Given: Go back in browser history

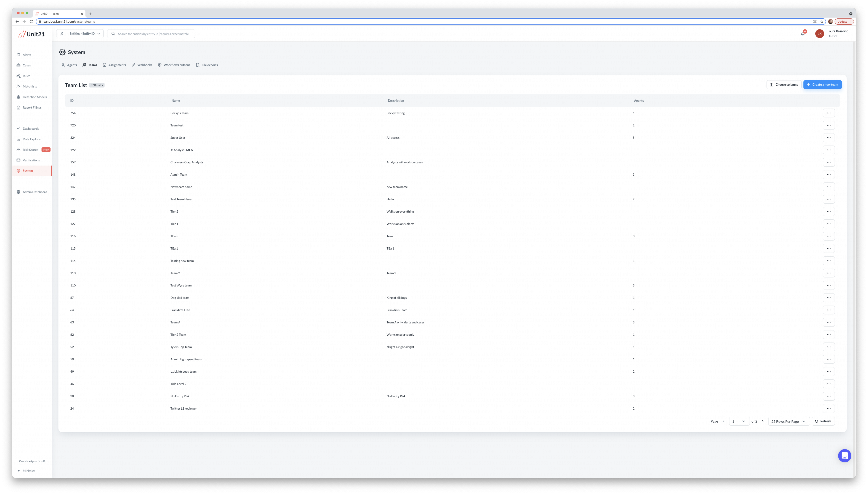Looking at the screenshot, I should 17,21.
